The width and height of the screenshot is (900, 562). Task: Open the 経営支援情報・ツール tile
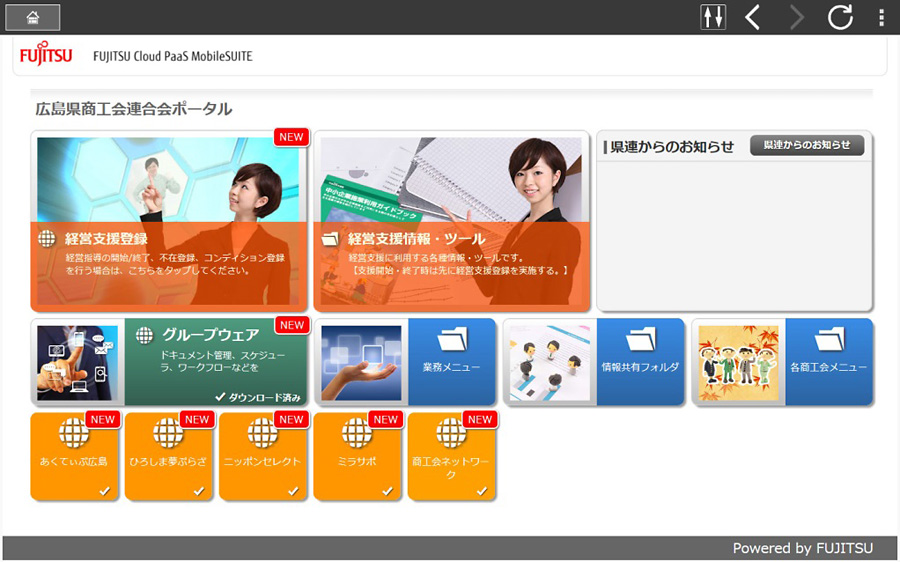pos(451,222)
